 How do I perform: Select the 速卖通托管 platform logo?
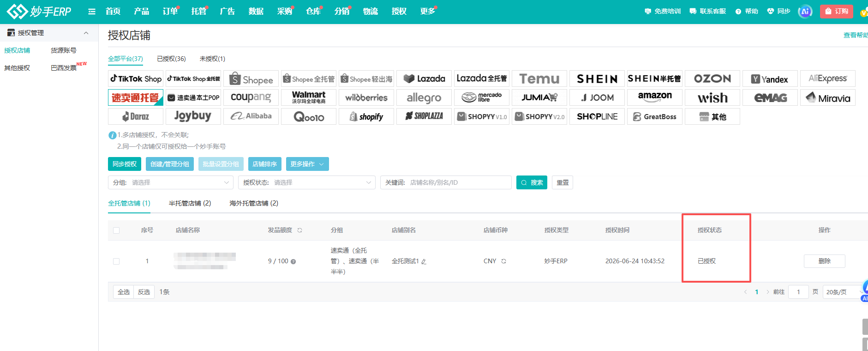tap(136, 97)
